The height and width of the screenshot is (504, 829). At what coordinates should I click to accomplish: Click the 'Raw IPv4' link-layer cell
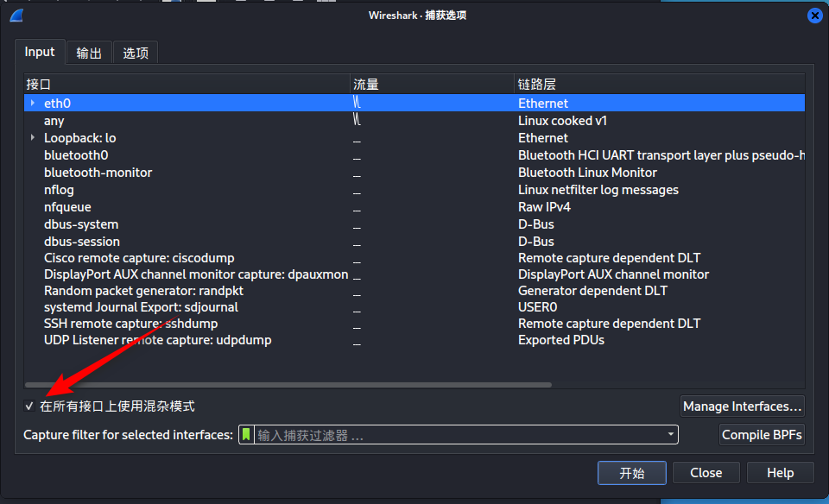pos(544,207)
